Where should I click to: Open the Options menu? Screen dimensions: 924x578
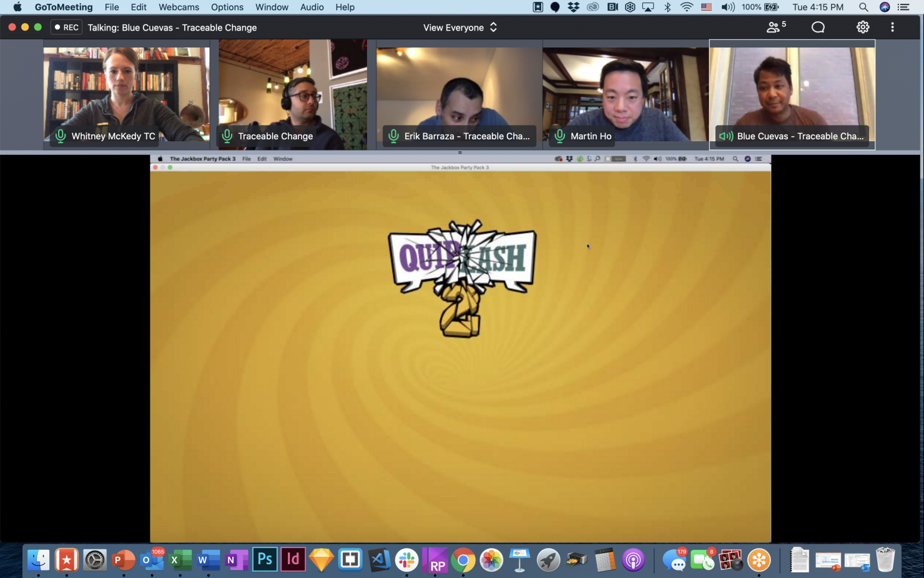tap(227, 7)
